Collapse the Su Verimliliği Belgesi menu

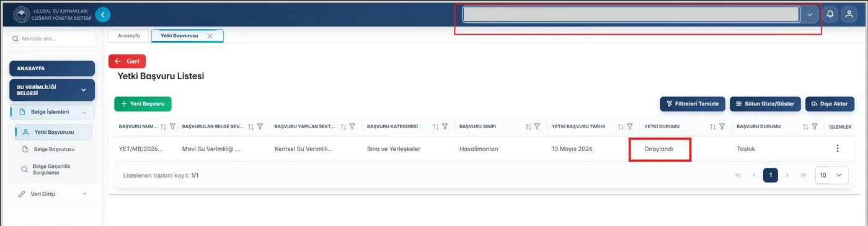click(x=52, y=90)
